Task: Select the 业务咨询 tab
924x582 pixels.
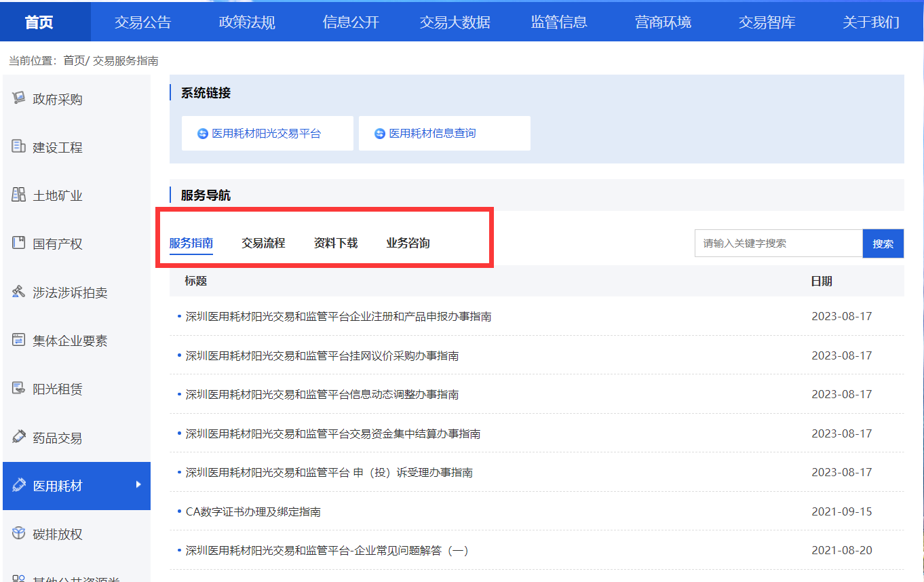Action: (x=408, y=243)
